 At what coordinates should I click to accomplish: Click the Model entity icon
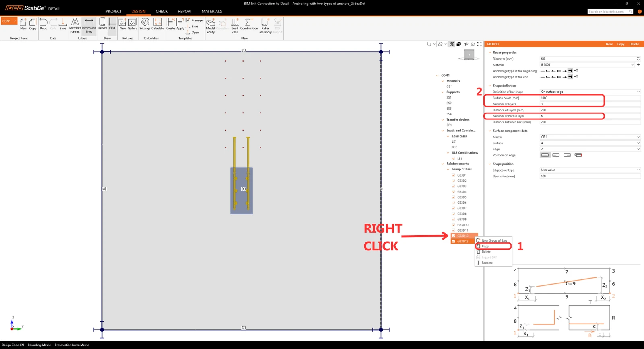[211, 25]
